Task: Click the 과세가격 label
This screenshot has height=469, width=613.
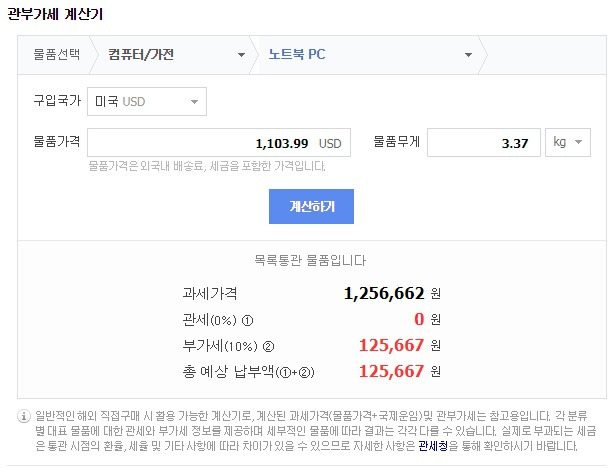Action: pos(210,293)
